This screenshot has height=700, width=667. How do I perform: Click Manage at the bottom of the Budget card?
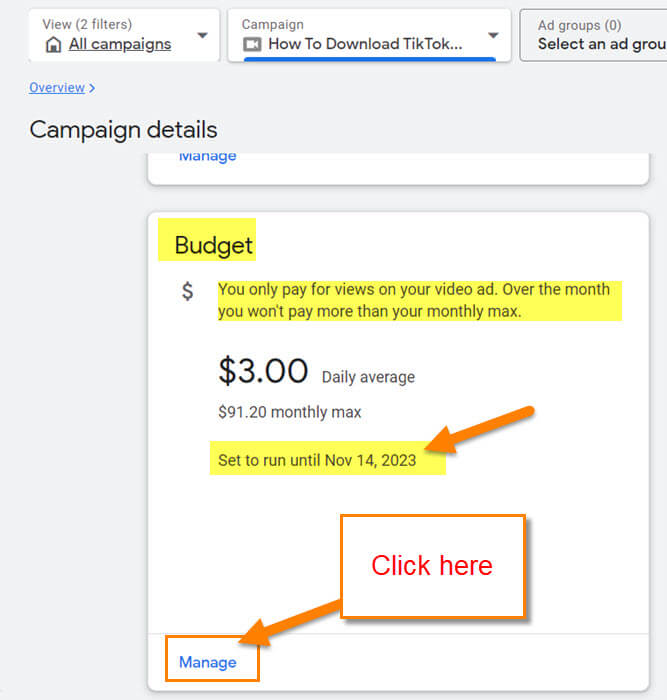pyautogui.click(x=208, y=662)
